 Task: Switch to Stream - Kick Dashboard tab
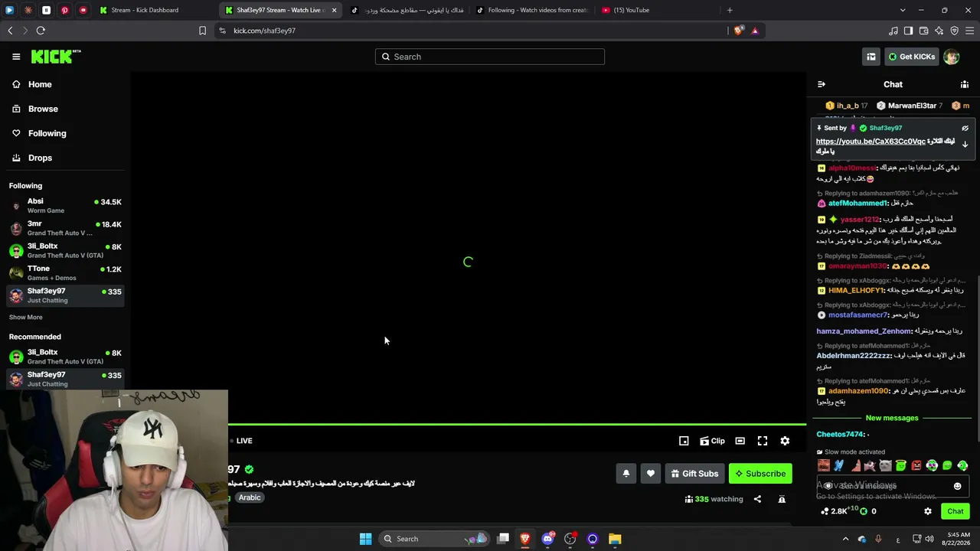pos(155,10)
